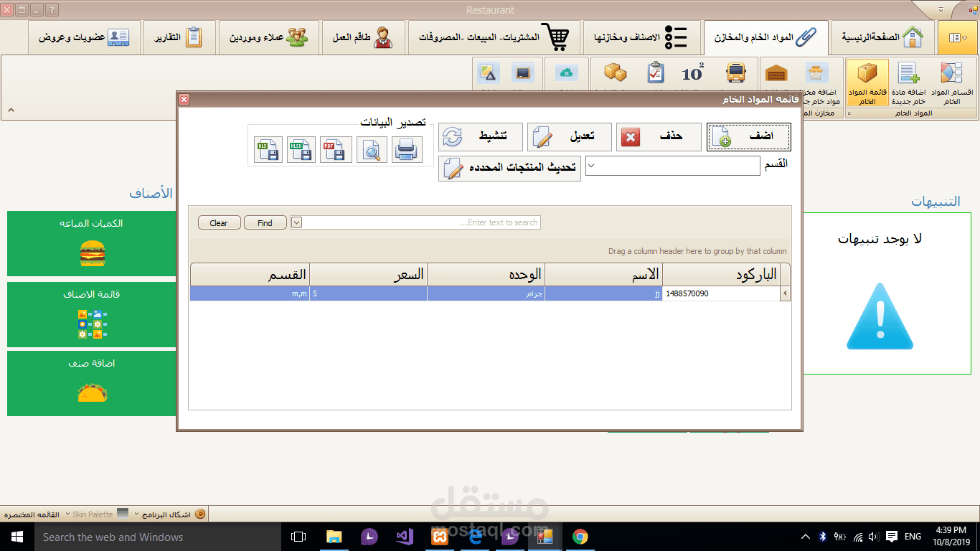Collapse the ribbon with the chevron arrow

click(11, 110)
